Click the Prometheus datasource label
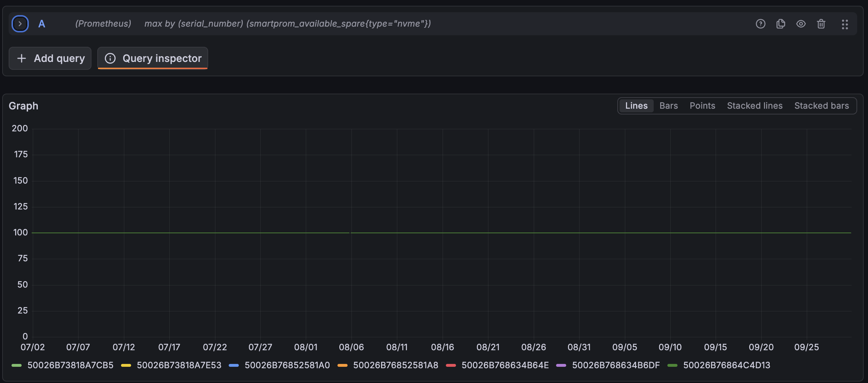Screen dimensions: 868x383 coord(103,24)
